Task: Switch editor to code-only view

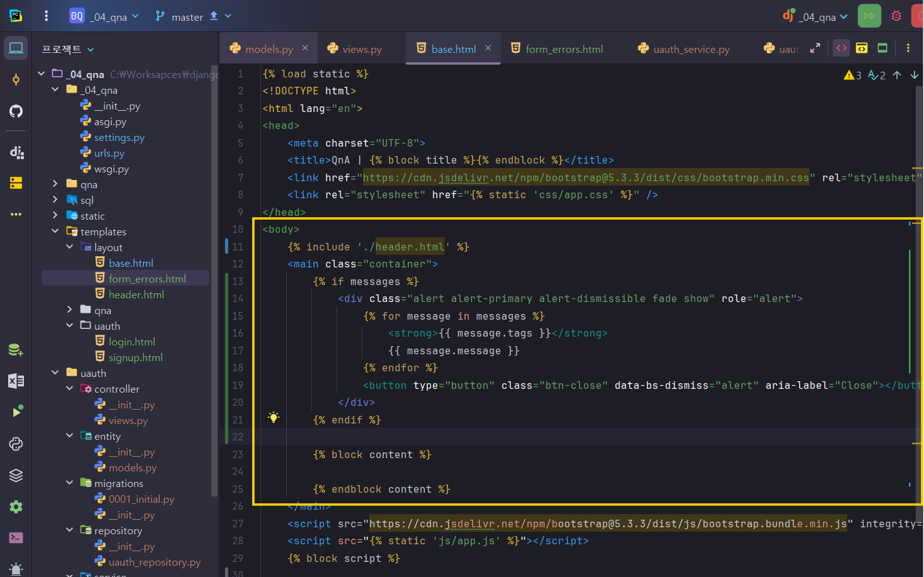Action: click(x=841, y=48)
